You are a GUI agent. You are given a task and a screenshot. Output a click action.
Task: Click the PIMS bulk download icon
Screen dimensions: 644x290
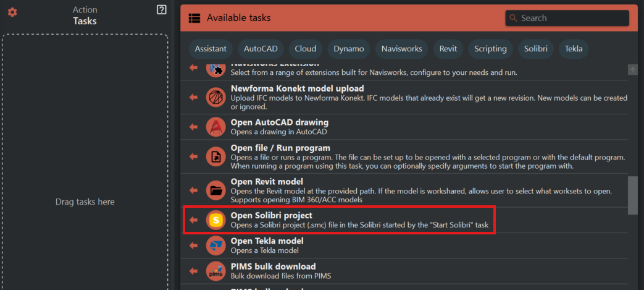(x=215, y=271)
